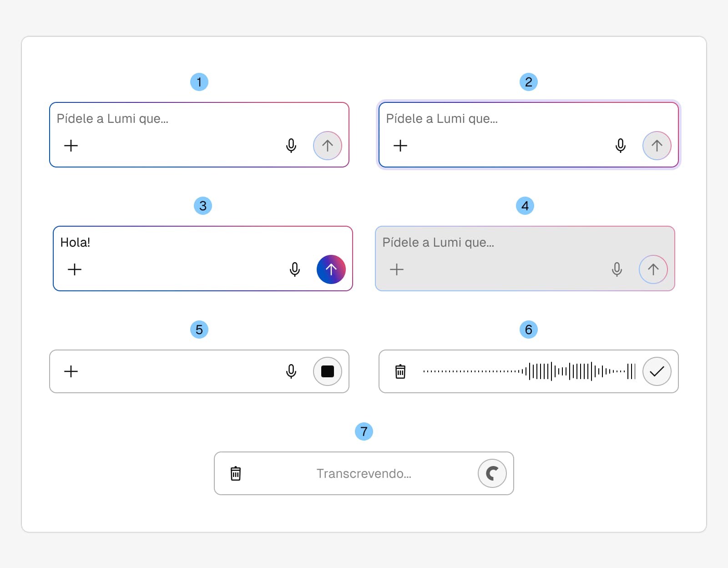Viewport: 728px width, 568px height.
Task: Click the send arrow in variant 1
Action: click(327, 146)
